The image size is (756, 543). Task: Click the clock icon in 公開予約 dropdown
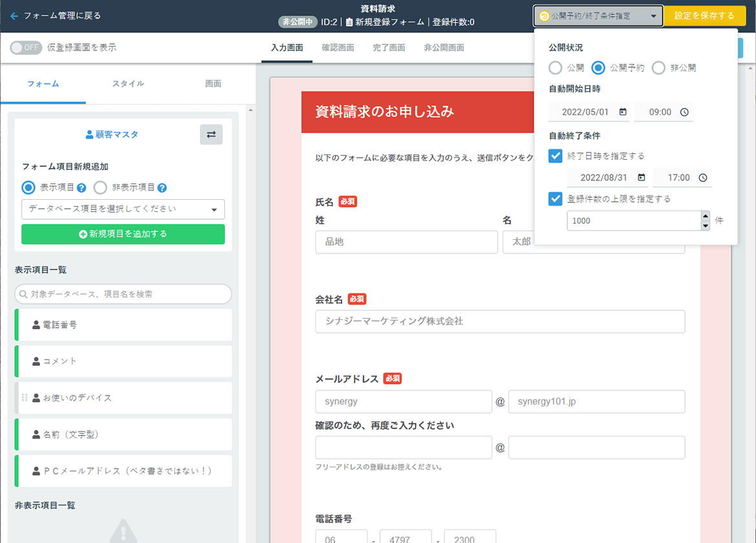544,16
